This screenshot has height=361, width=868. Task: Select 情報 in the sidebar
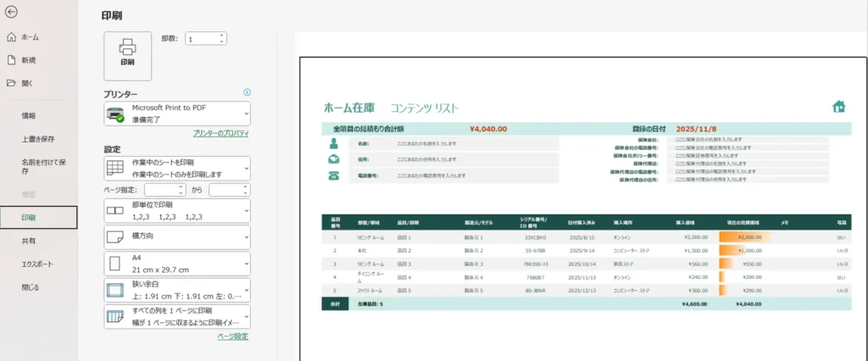[x=39, y=116]
